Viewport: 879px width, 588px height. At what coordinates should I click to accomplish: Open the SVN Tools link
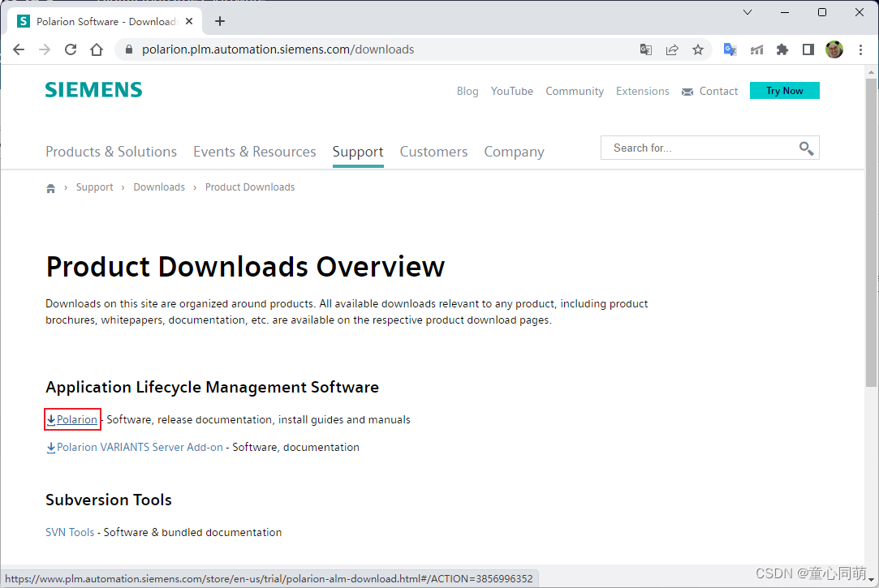pos(70,532)
